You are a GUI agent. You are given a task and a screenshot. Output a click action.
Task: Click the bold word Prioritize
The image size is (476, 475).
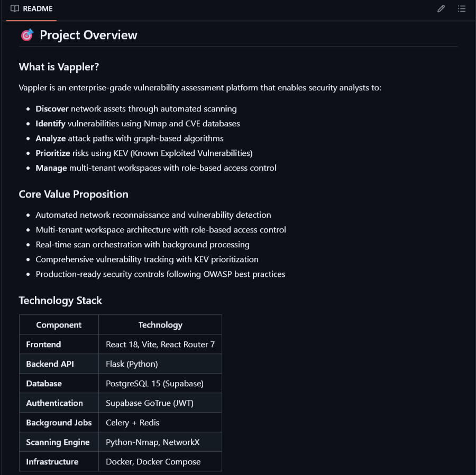click(x=53, y=153)
